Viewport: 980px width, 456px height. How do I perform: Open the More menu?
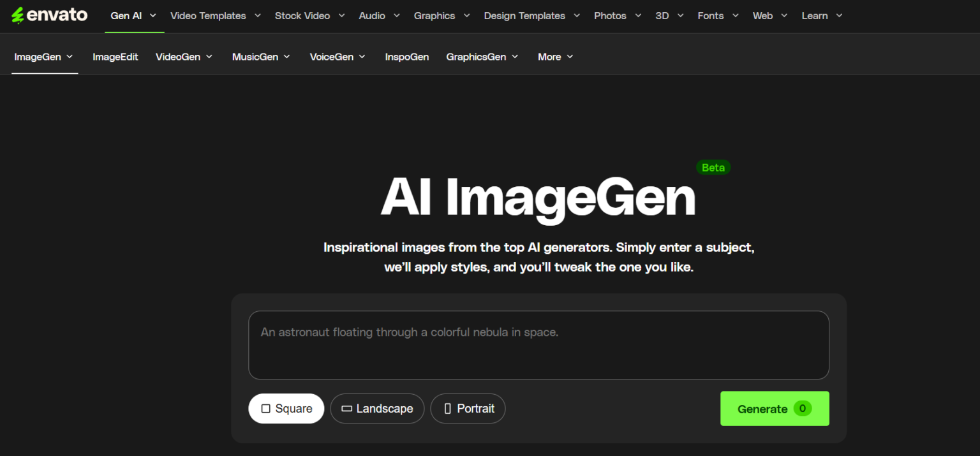point(555,57)
